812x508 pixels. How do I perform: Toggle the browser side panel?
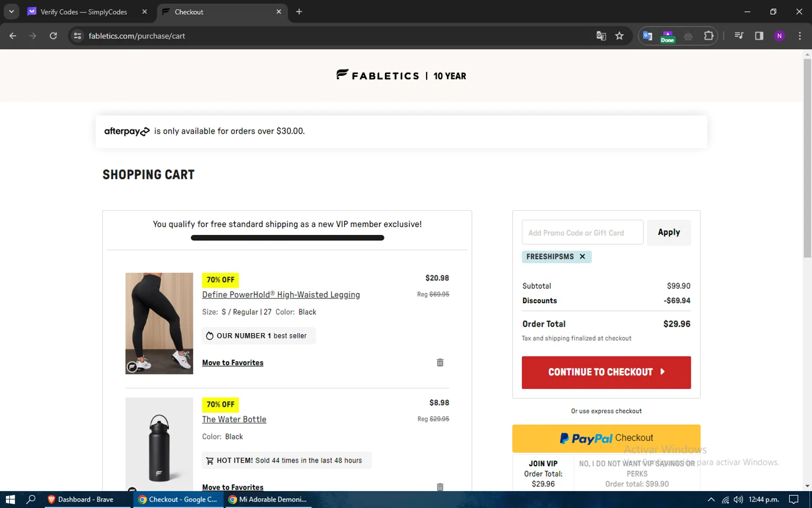(759, 36)
